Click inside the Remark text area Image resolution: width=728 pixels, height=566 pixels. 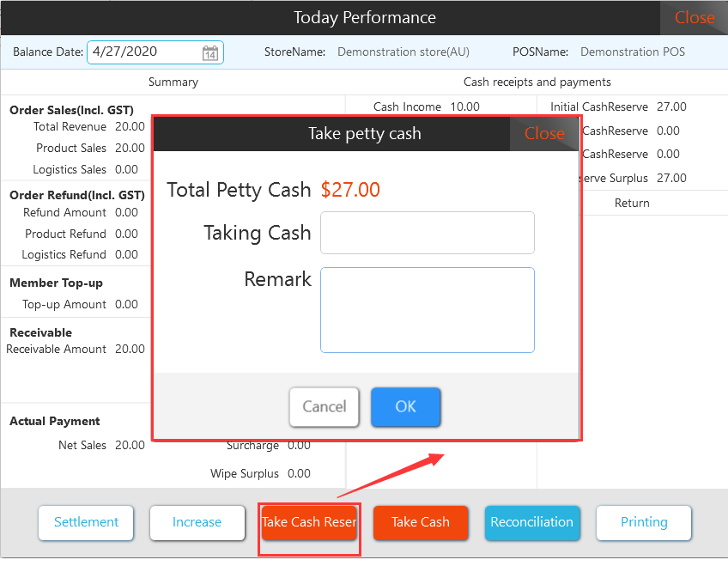[x=427, y=309]
